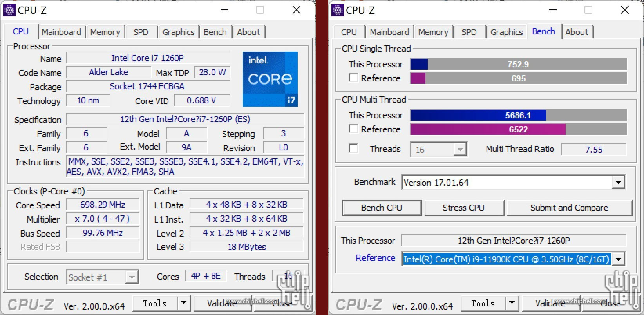Click the Intel Core i7 logo
The width and height of the screenshot is (644, 315).
point(270,79)
